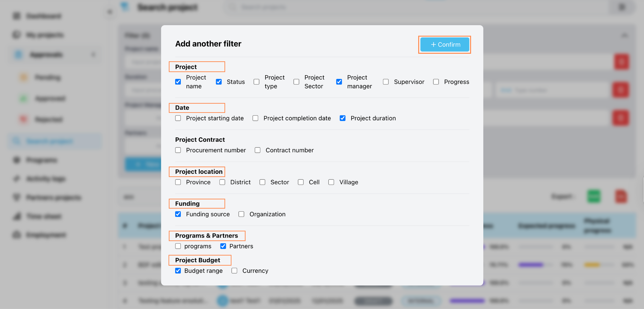This screenshot has height=309, width=644.
Task: Uncheck the Status filter checkbox
Action: pos(219,82)
